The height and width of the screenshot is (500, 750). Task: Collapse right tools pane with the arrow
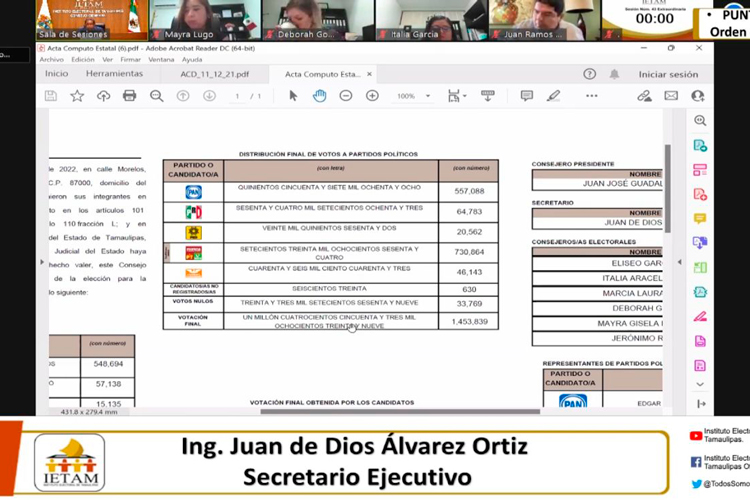pyautogui.click(x=700, y=404)
